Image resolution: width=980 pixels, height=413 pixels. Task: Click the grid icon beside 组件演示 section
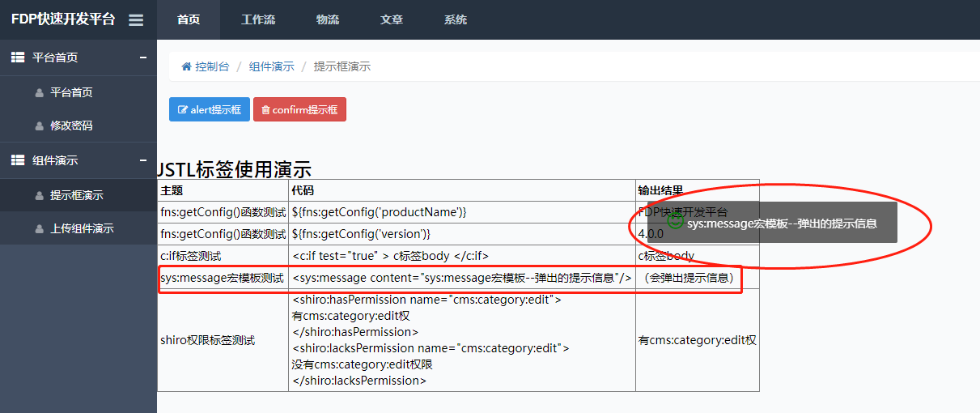pyautogui.click(x=18, y=160)
